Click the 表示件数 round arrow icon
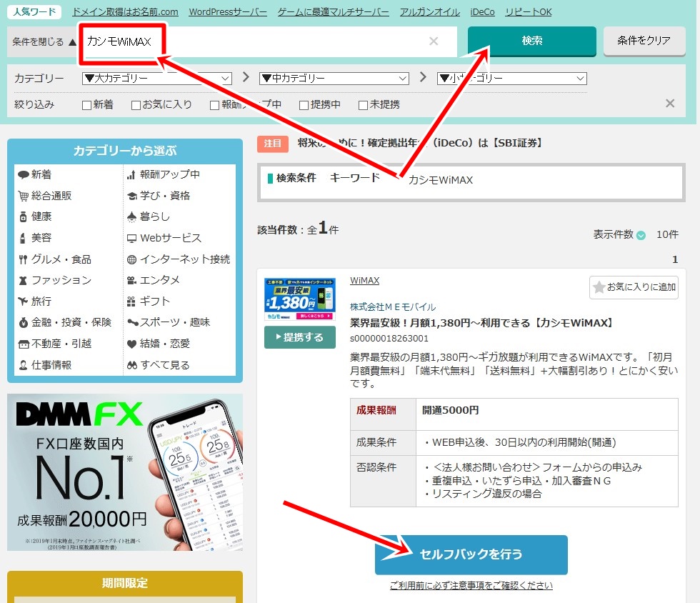Image resolution: width=700 pixels, height=603 pixels. [641, 235]
